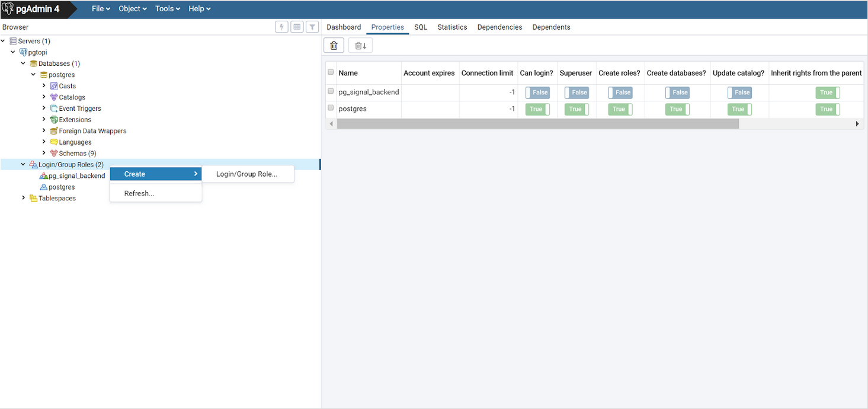
Task: Click the Query Tool lightning icon
Action: coord(282,27)
